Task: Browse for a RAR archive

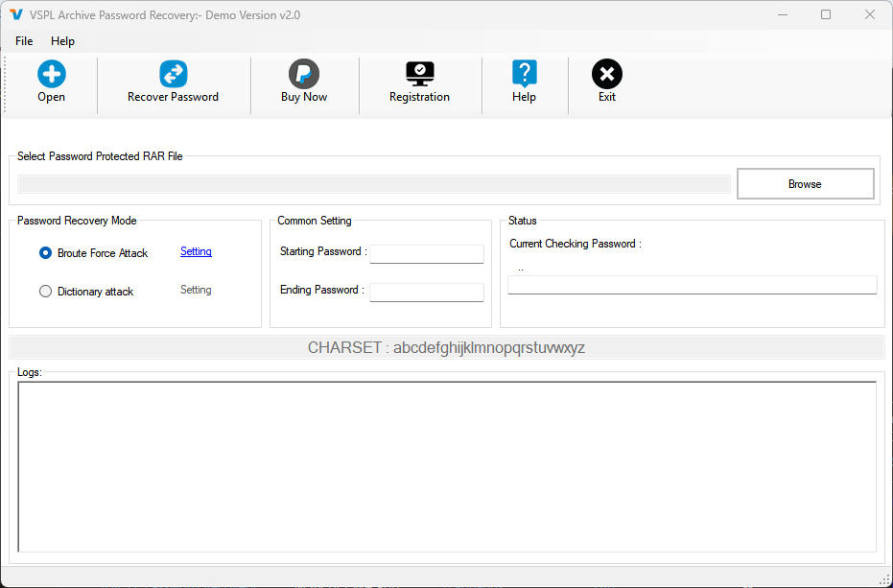Action: [804, 183]
